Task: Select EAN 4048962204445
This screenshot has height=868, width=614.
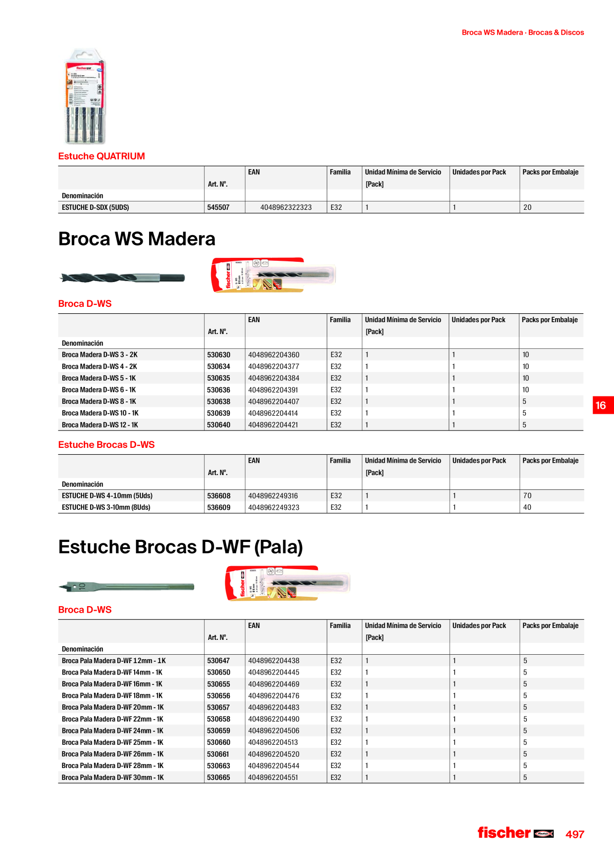Action: pos(274,673)
